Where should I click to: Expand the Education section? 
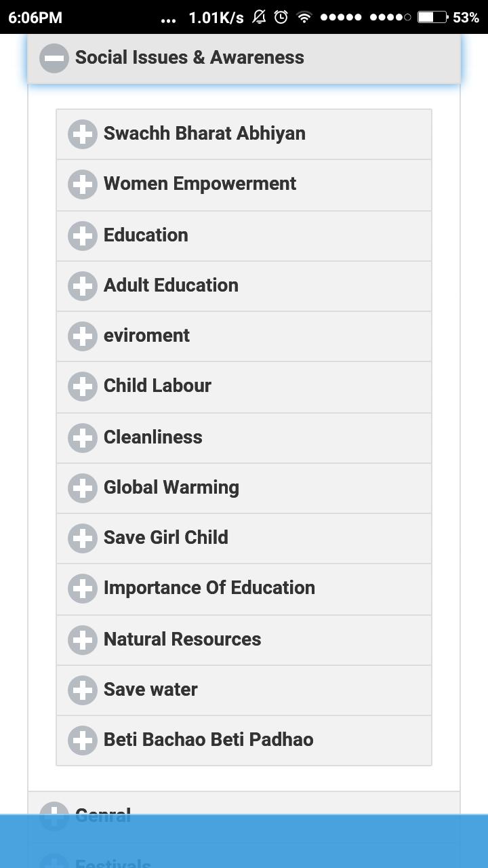point(244,235)
